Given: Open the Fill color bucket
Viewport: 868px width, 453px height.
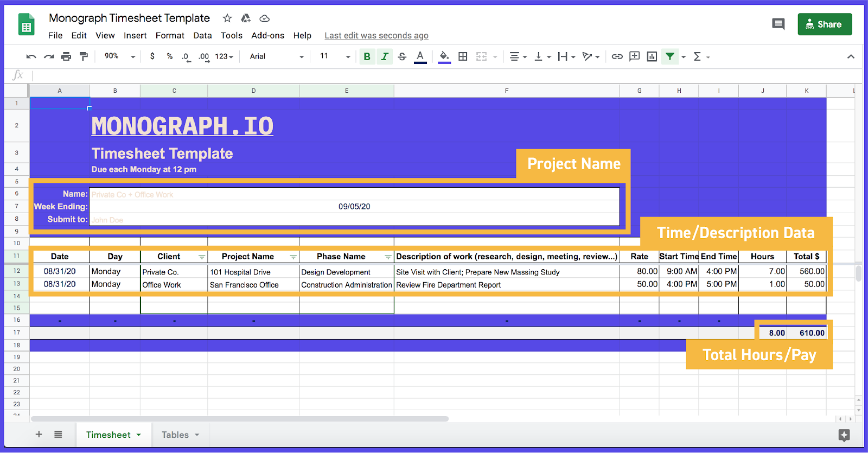Looking at the screenshot, I should (444, 56).
